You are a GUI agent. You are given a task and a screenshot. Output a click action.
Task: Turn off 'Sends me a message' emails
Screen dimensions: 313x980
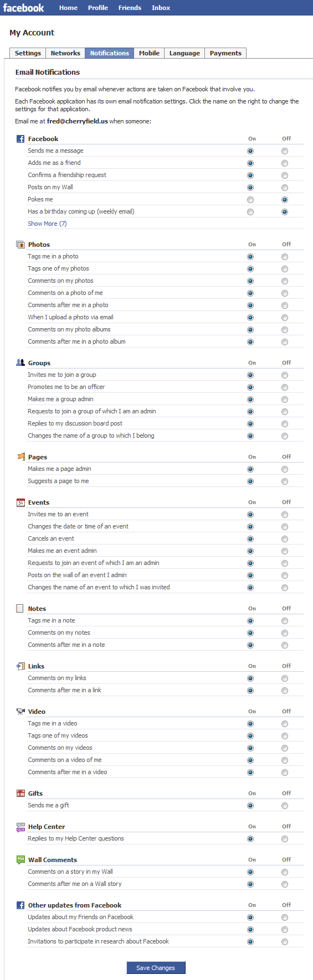coord(285,151)
